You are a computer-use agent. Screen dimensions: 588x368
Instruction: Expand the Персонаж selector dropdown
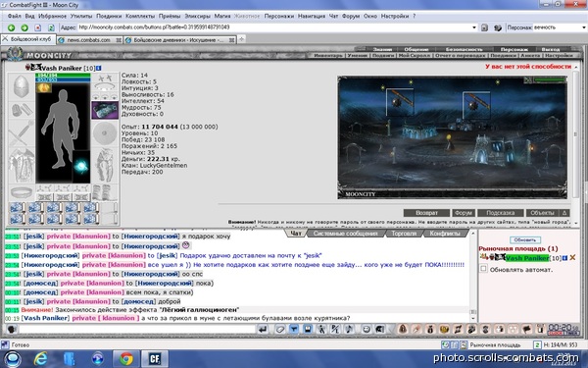coord(583,27)
